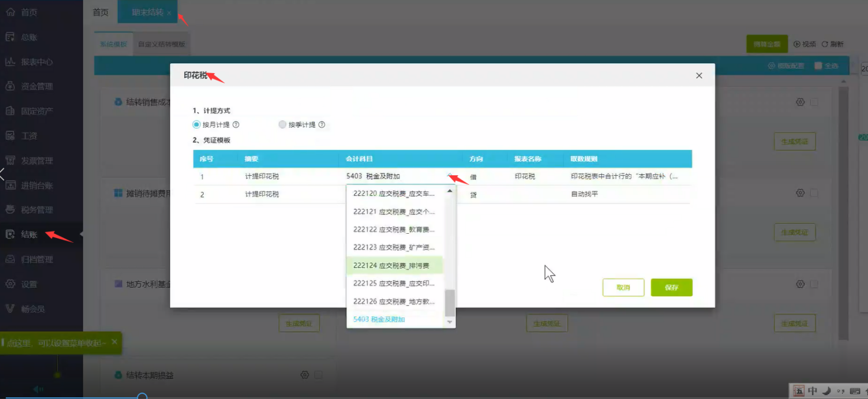The height and width of the screenshot is (399, 868).
Task: Click the video progress bar handle
Action: tap(142, 397)
